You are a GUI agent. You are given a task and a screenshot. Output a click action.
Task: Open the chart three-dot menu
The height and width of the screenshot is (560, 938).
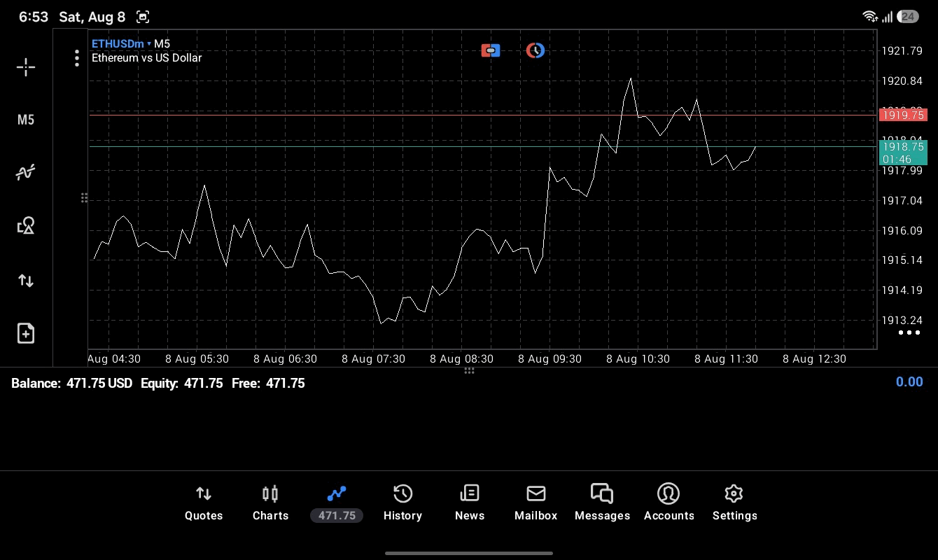(77, 58)
